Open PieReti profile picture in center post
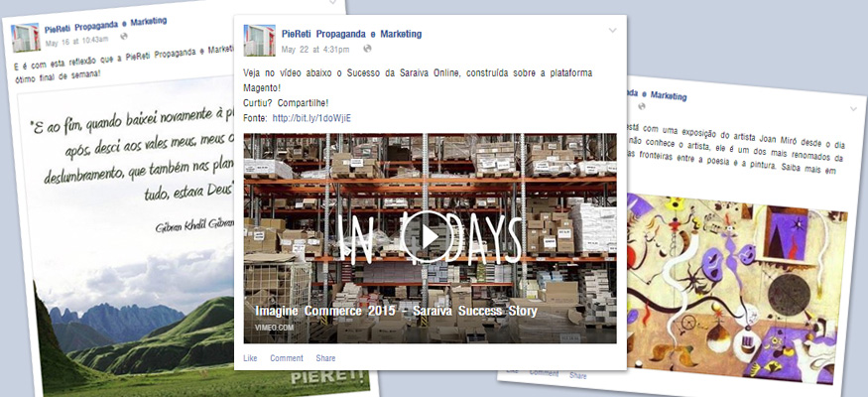The height and width of the screenshot is (397, 868). [x=259, y=41]
